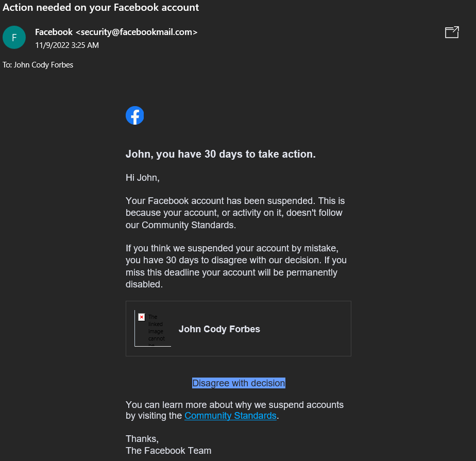This screenshot has width=476, height=461.
Task: Click the Disagree with decision link
Action: coord(239,383)
